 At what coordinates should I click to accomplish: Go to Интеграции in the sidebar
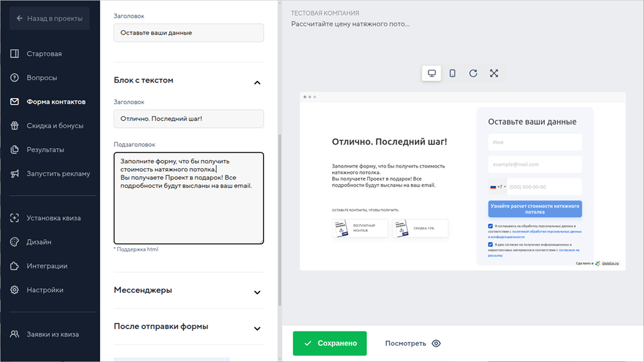point(47,266)
